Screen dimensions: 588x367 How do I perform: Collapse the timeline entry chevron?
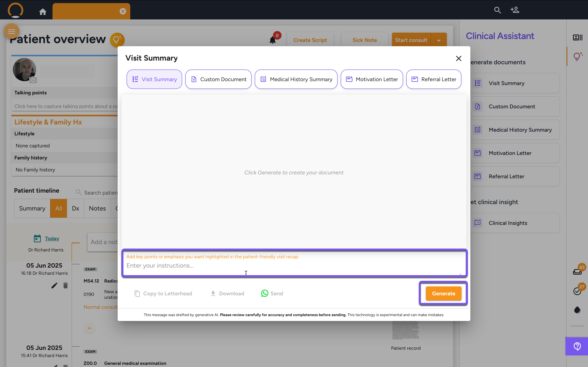(89, 328)
